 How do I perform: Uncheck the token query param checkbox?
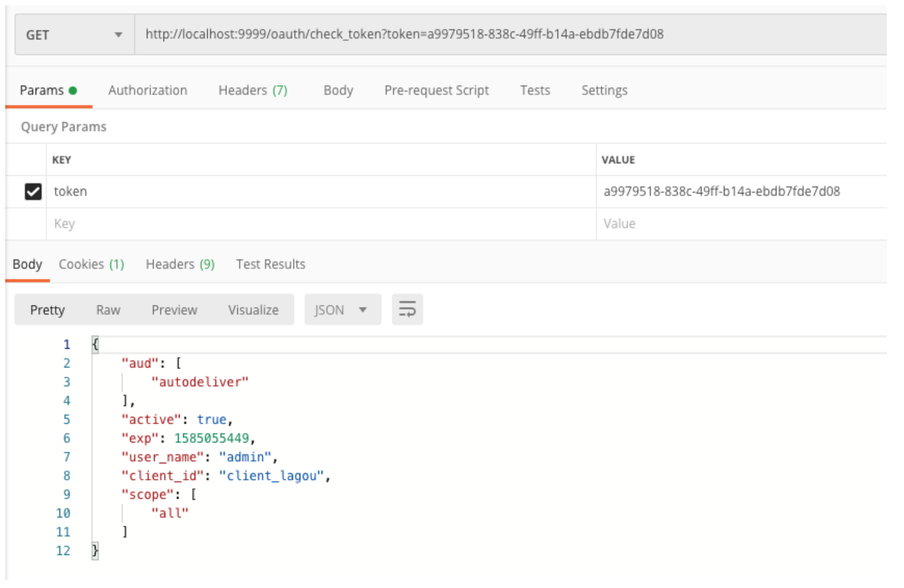click(x=33, y=192)
